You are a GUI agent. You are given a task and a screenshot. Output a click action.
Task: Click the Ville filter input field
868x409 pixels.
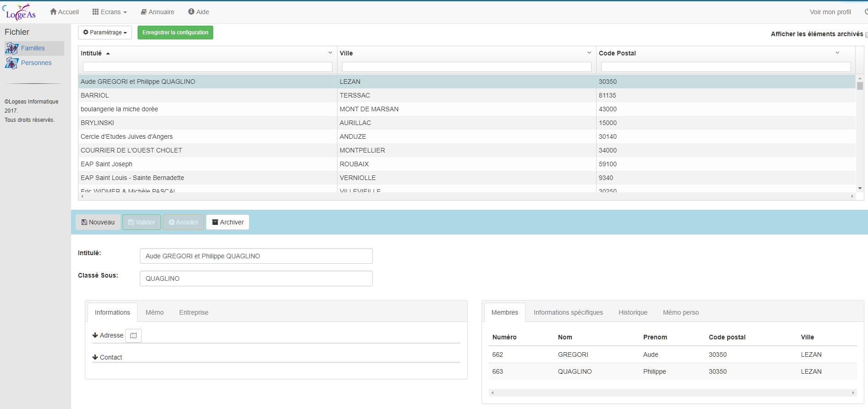[x=467, y=67]
